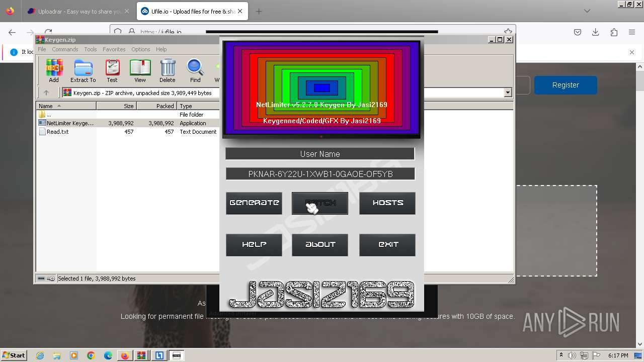Viewport: 644px width, 362px height.
Task: Expand the WinRAR archive path dropdown
Action: click(x=508, y=93)
